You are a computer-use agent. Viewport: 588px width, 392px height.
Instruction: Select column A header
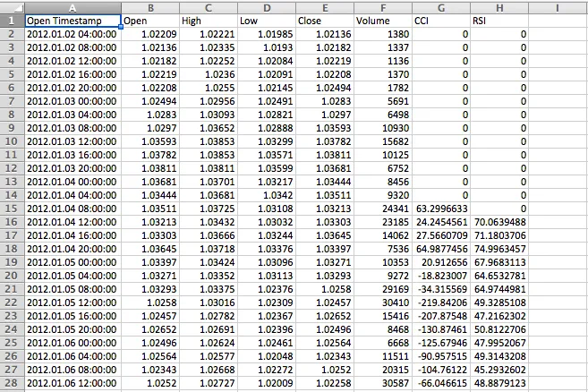click(72, 8)
